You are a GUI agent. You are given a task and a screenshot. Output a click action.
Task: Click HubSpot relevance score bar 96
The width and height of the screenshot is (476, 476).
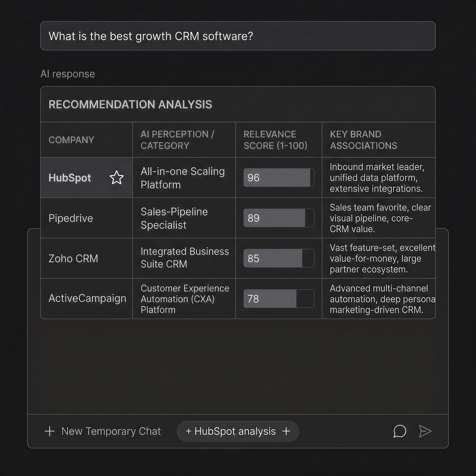[279, 178]
